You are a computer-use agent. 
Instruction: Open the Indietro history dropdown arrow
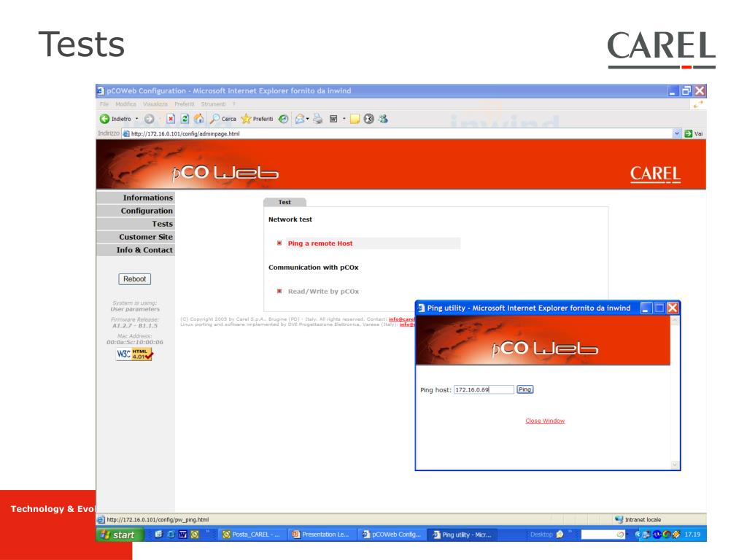(x=136, y=119)
